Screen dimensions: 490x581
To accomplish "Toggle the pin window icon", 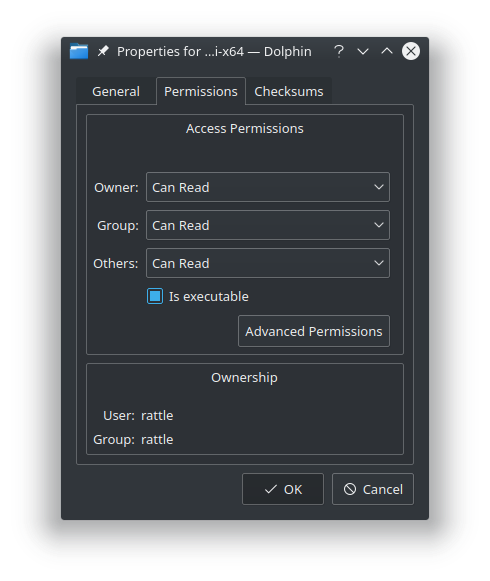I will [x=103, y=51].
